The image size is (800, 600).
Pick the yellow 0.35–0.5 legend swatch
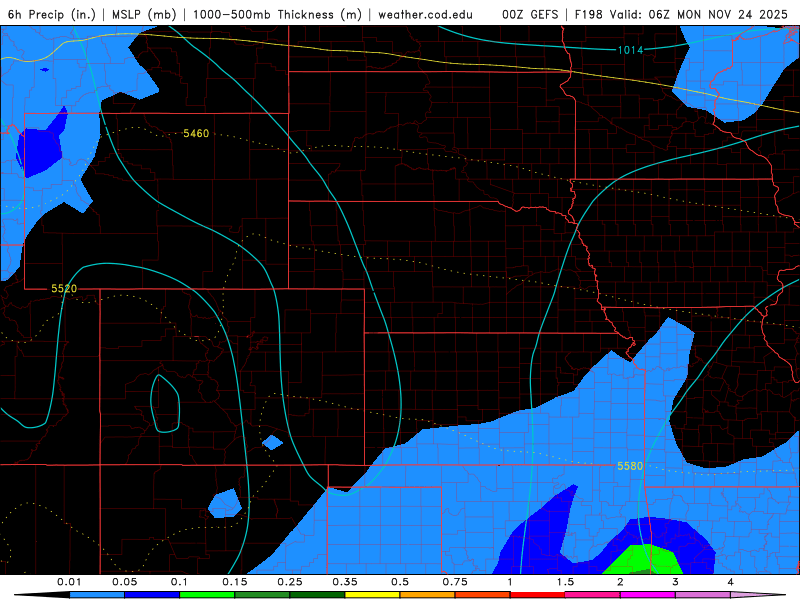click(372, 595)
